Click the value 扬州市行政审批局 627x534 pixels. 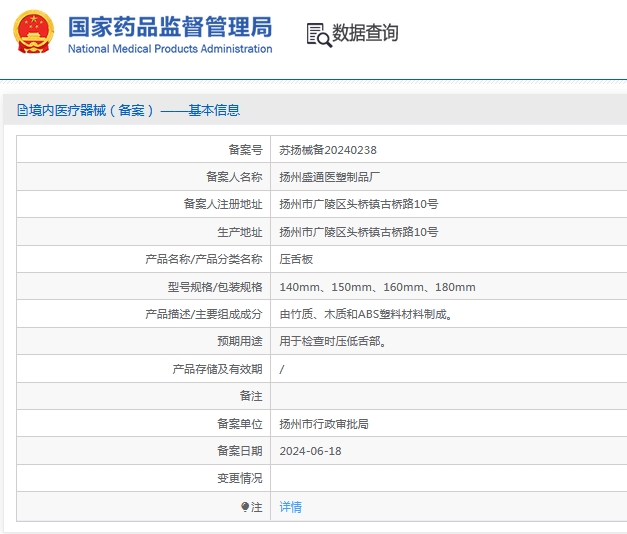[324, 424]
